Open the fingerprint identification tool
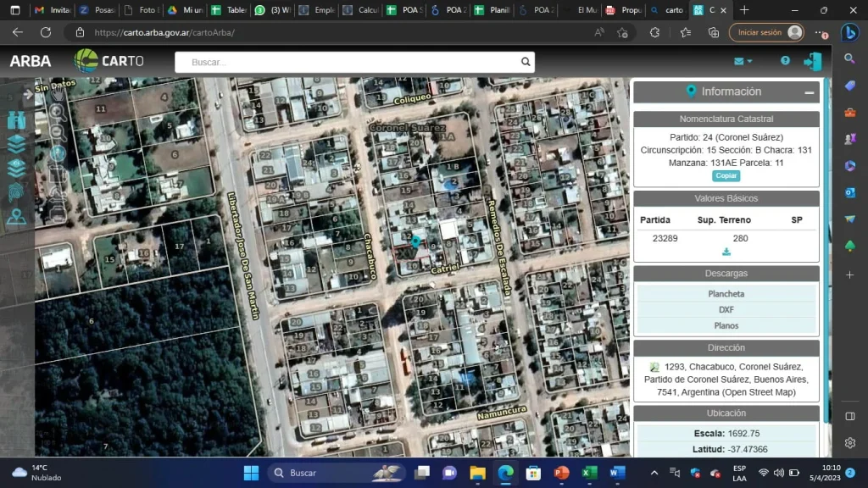The width and height of the screenshot is (868, 488). point(17,192)
